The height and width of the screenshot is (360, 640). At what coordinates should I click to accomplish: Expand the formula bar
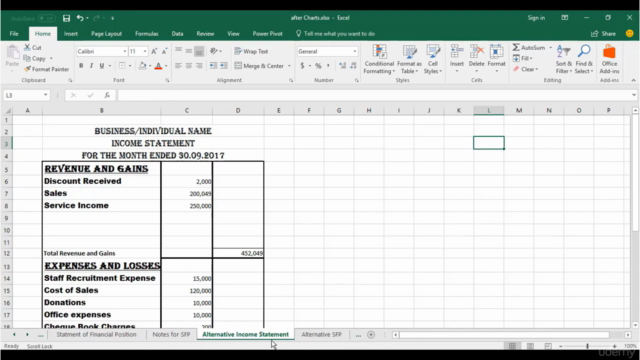(x=634, y=95)
